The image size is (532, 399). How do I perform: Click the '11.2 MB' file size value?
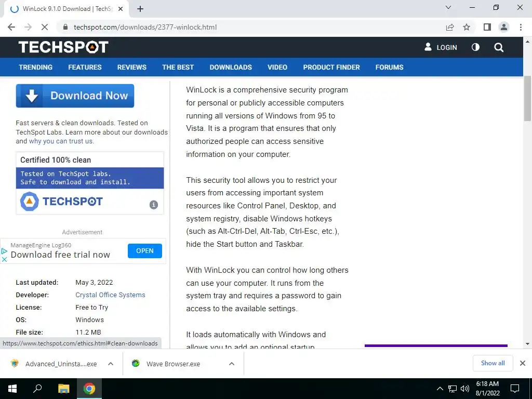tap(88, 332)
